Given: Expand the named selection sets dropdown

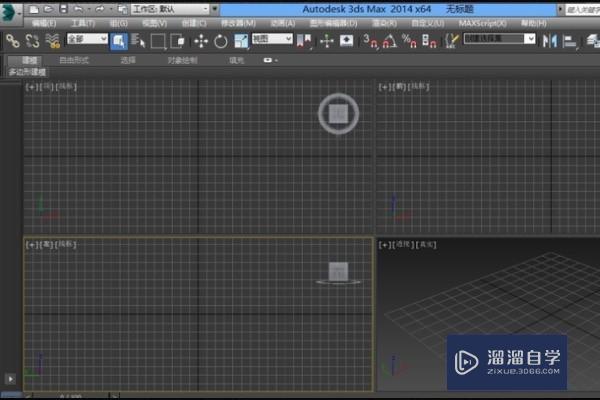Looking at the screenshot, I should (497, 40).
